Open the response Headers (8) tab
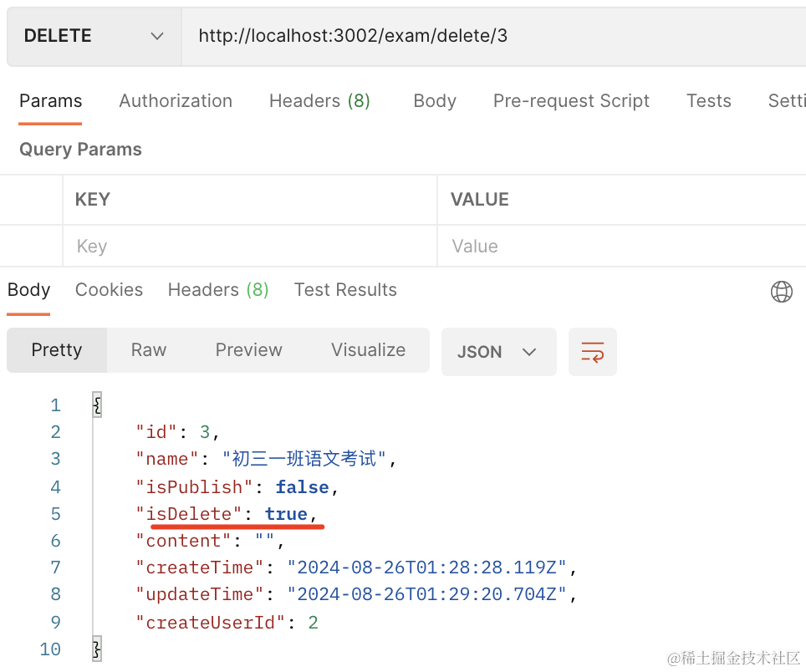This screenshot has height=672, width=806. pos(218,290)
